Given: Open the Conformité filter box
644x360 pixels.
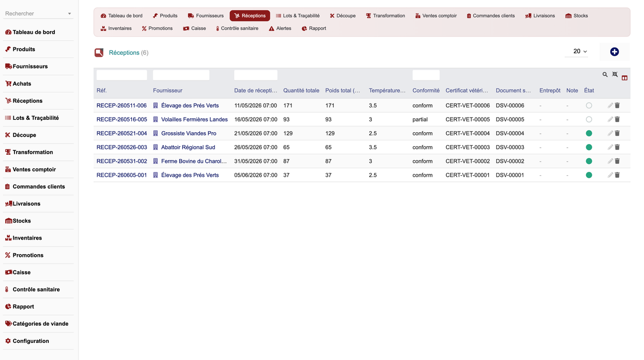Looking at the screenshot, I should (x=426, y=75).
